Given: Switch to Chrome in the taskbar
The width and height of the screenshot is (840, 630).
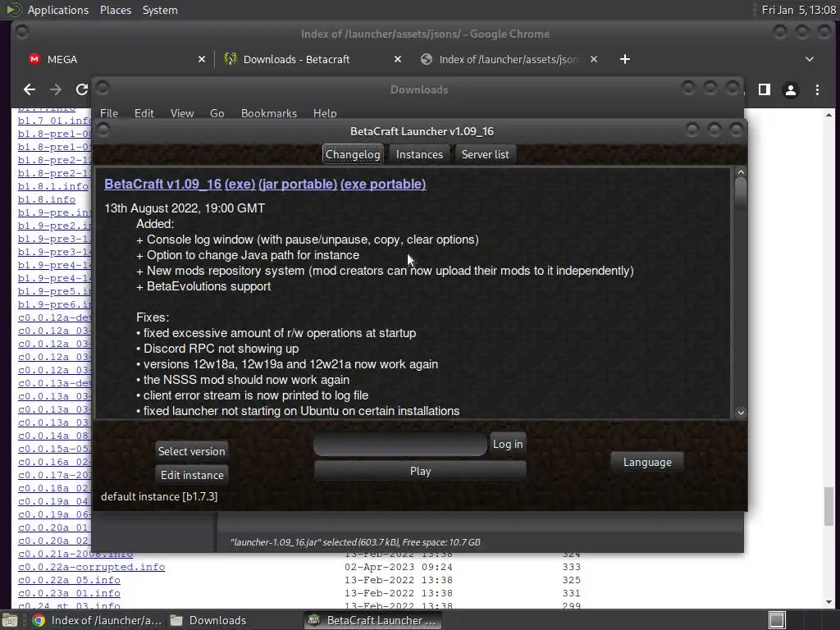Looking at the screenshot, I should tap(97, 620).
